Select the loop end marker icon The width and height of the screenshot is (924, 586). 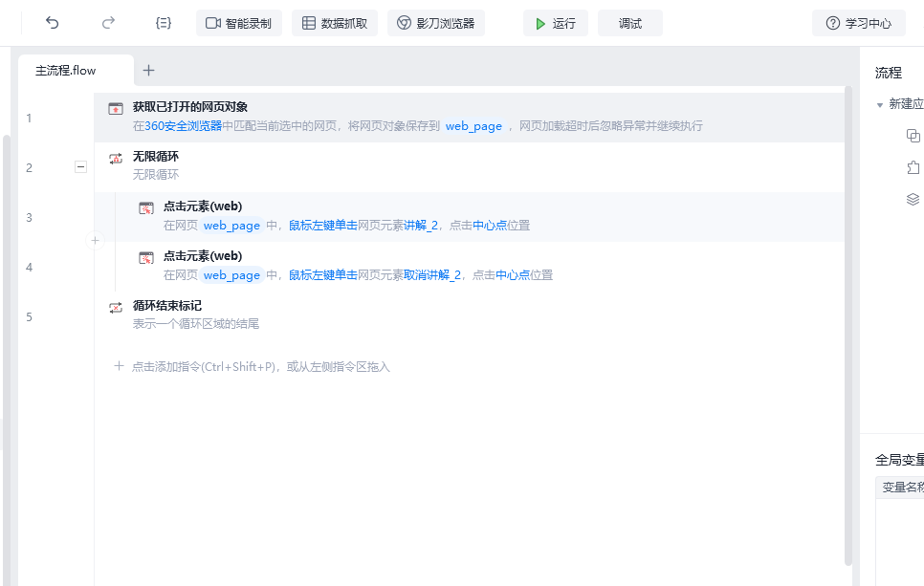click(x=116, y=308)
